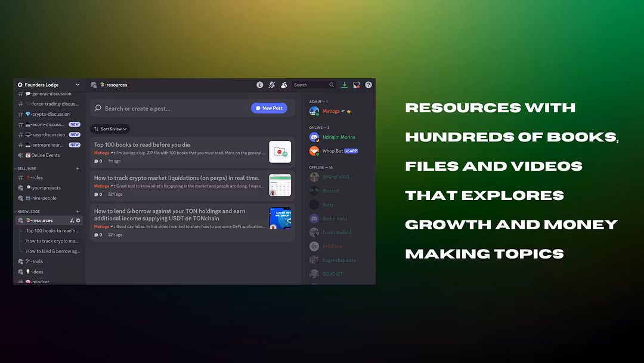Add channel to KNOWLEDGE category
Image resolution: width=644 pixels, height=363 pixels.
point(78,211)
